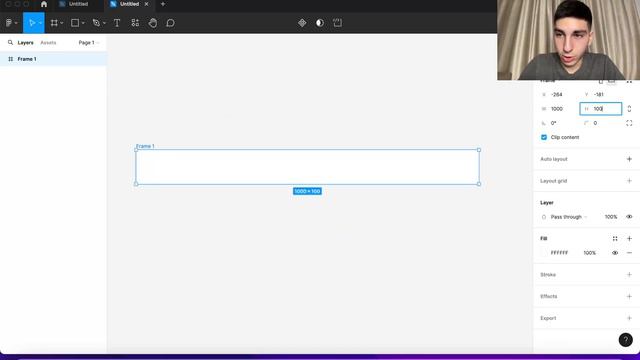Image resolution: width=640 pixels, height=360 pixels.
Task: Select the Hand tool
Action: click(x=153, y=23)
